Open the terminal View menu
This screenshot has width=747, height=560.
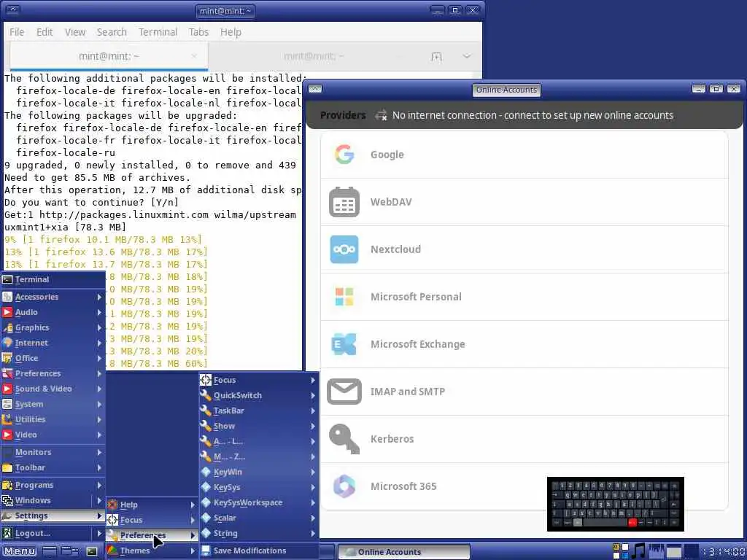click(75, 32)
